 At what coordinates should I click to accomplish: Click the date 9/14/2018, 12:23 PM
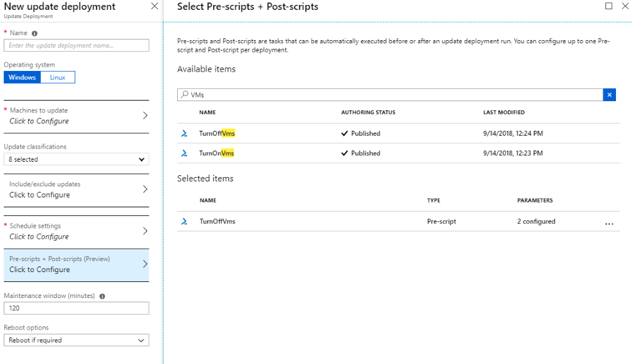pos(513,153)
